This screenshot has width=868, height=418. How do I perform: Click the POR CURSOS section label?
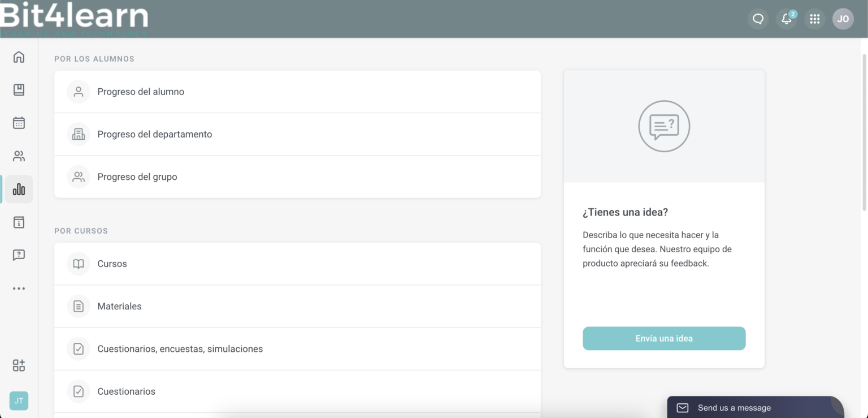pyautogui.click(x=81, y=231)
